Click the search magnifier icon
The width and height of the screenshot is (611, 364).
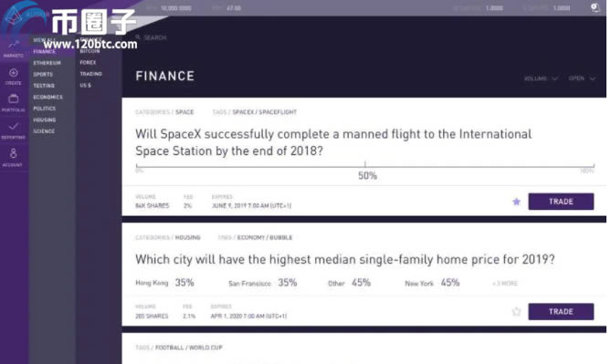(138, 37)
